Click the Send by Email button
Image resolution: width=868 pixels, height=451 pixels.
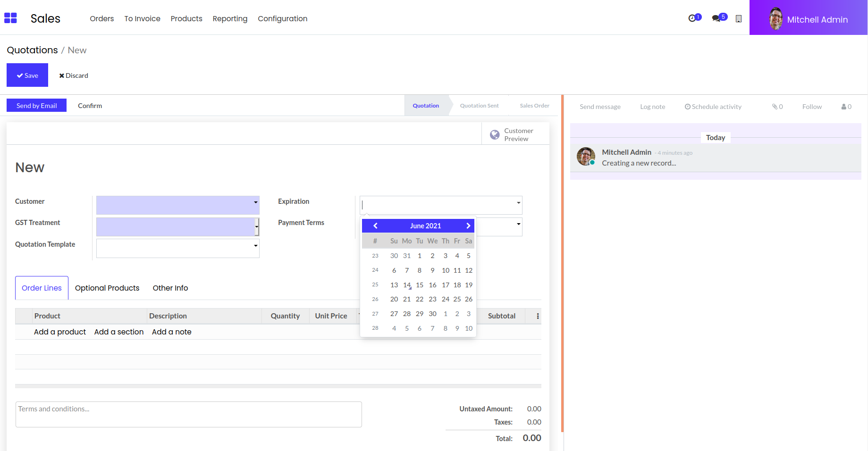36,106
